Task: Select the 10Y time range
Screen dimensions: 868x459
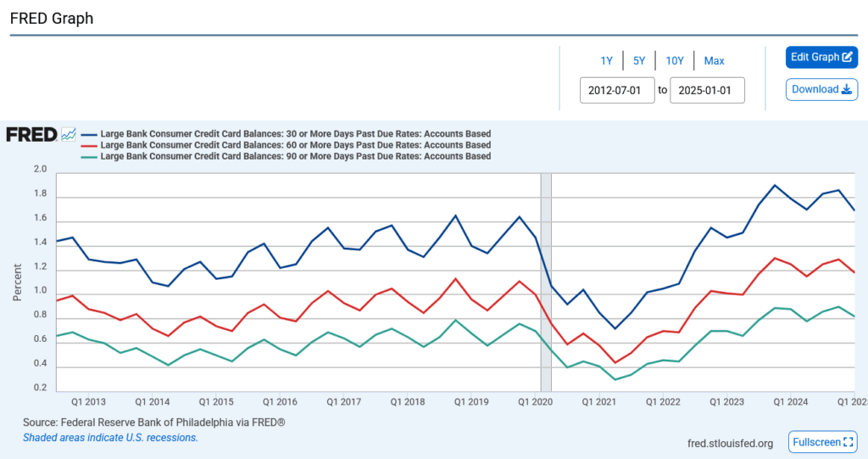Action: click(x=675, y=60)
